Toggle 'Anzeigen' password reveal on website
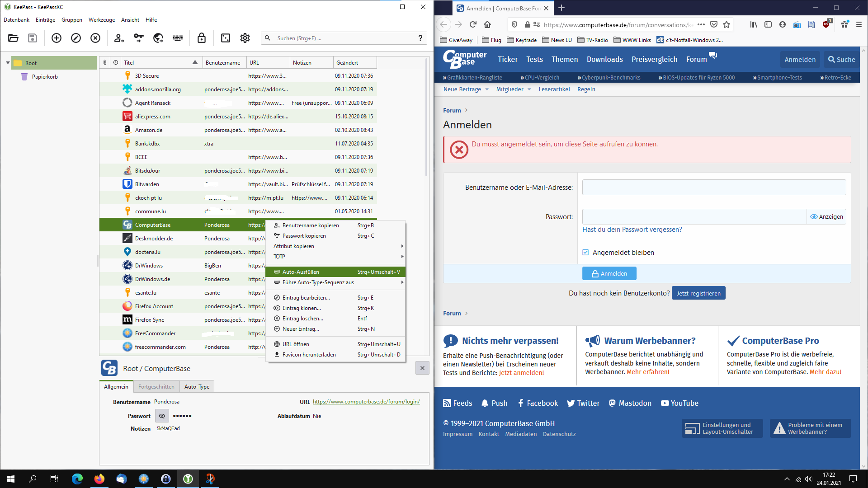This screenshot has height=488, width=868. (x=826, y=217)
